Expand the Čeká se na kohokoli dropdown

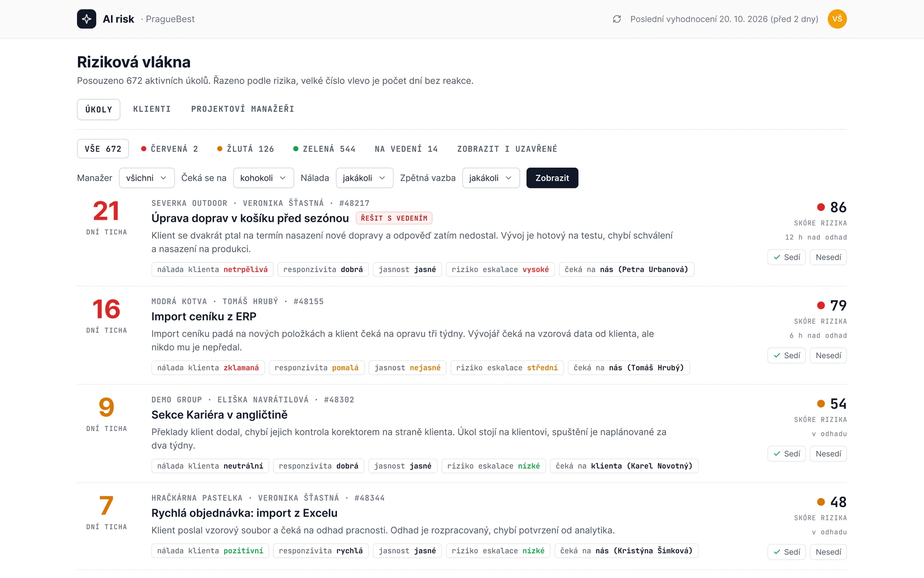pos(263,178)
